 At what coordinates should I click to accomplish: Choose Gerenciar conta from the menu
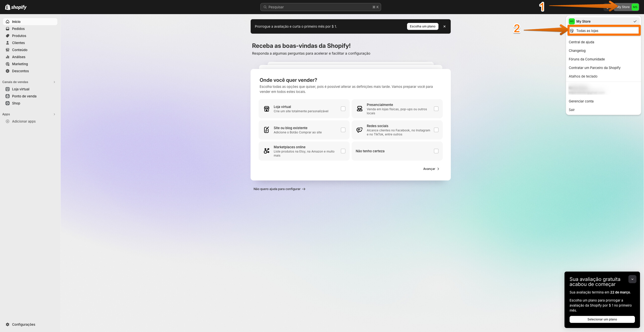point(581,101)
